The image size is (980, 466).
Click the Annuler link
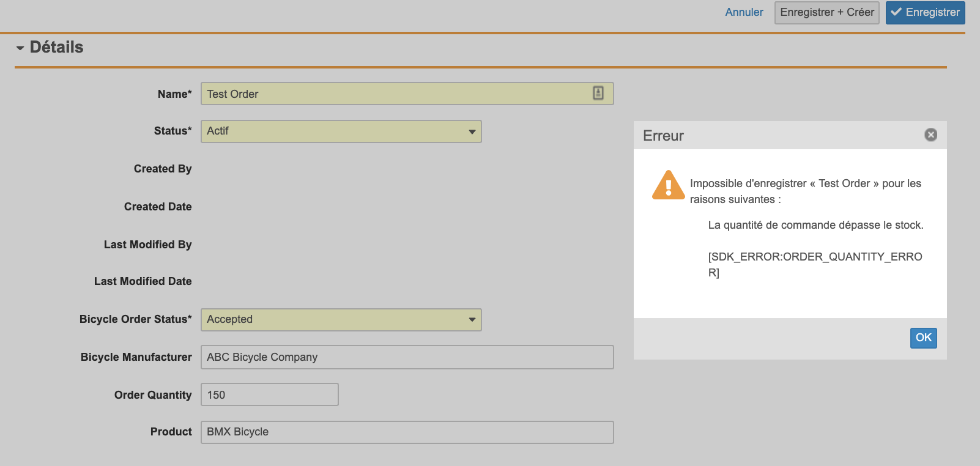pos(744,12)
